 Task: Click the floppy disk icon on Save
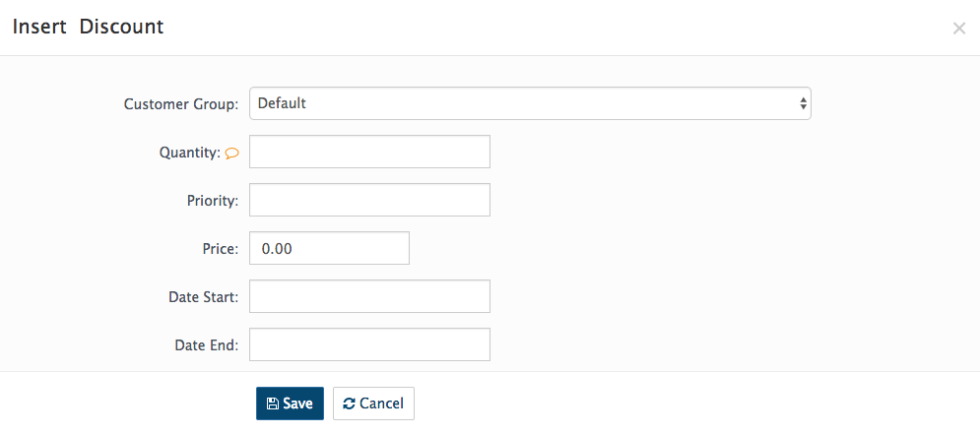point(273,403)
